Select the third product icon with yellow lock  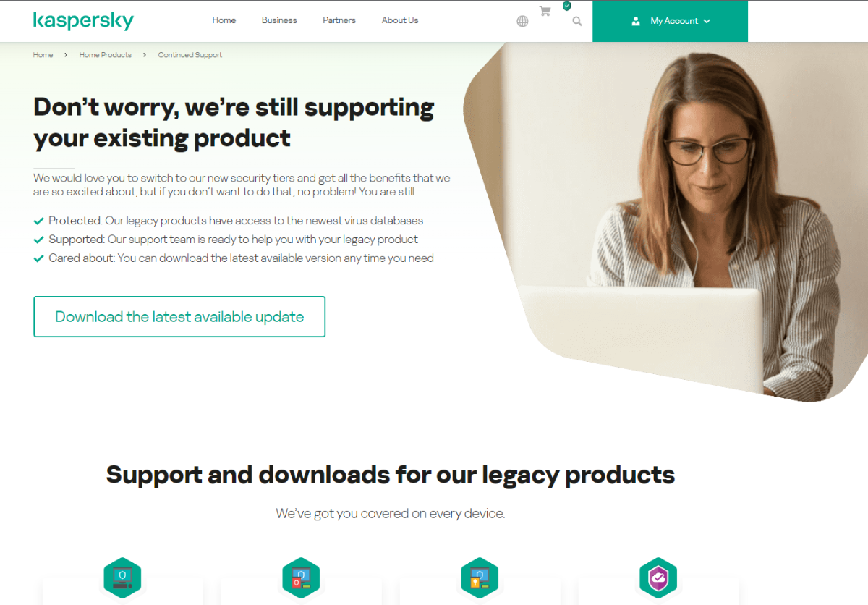480,577
